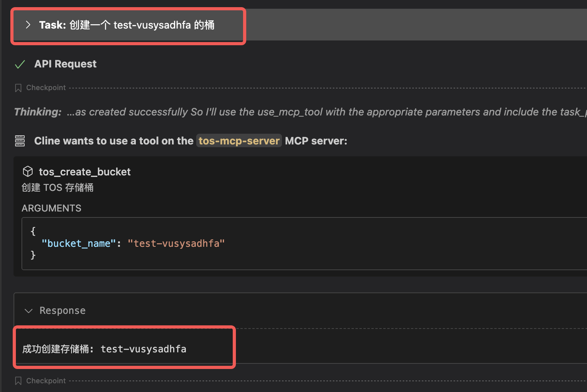Image resolution: width=587 pixels, height=392 pixels.
Task: Click the green checkmark beside API Request
Action: (20, 64)
